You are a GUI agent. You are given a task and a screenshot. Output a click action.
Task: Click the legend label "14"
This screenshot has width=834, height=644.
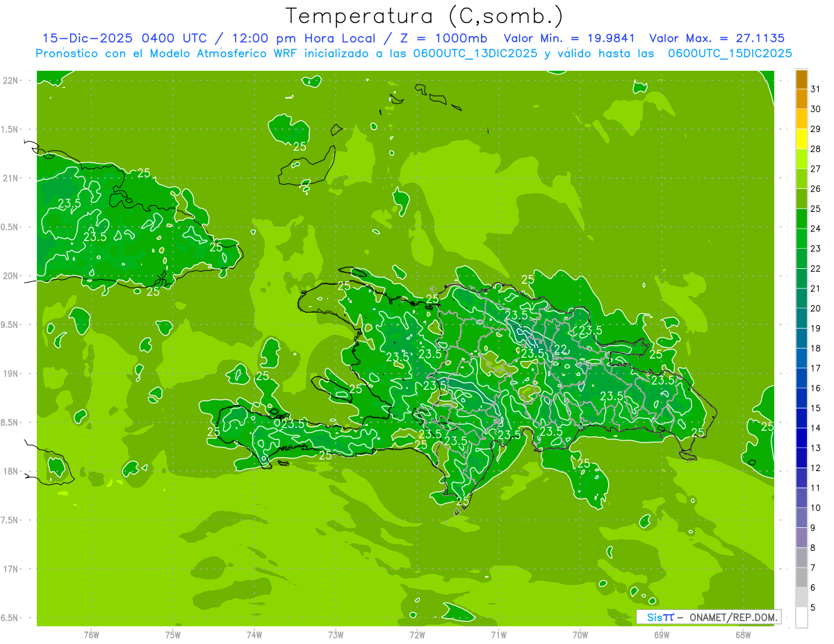point(816,428)
